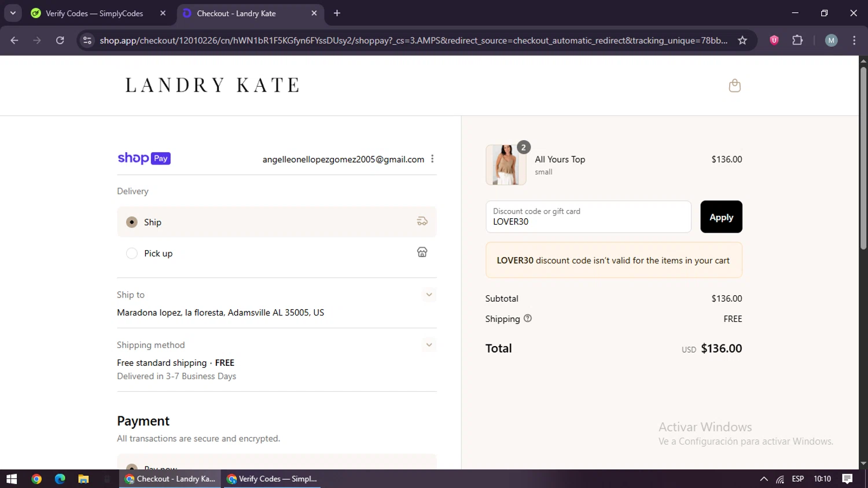
Task: Open the network Wi-Fi tray icon
Action: pyautogui.click(x=780, y=479)
